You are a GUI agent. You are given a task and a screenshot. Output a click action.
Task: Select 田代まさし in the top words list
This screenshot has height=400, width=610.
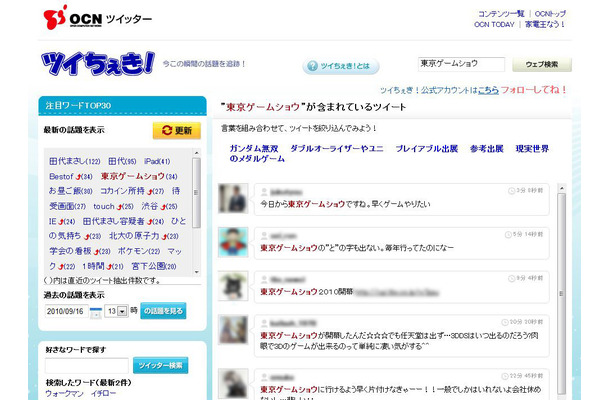point(72,161)
